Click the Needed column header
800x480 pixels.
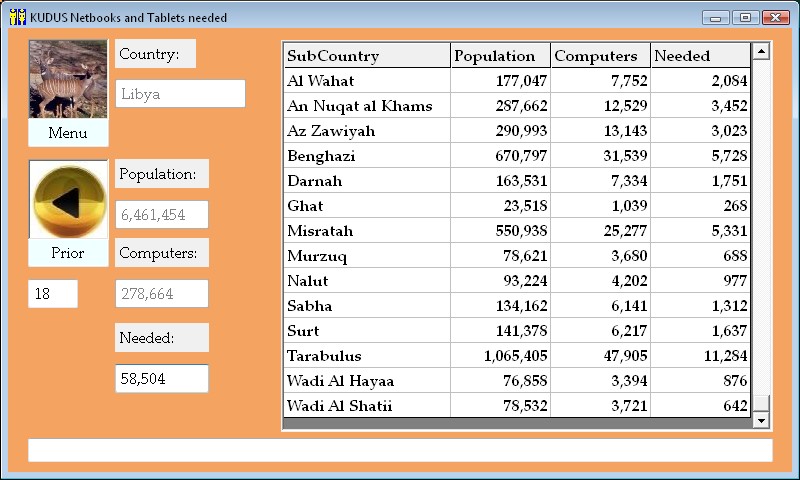click(699, 56)
